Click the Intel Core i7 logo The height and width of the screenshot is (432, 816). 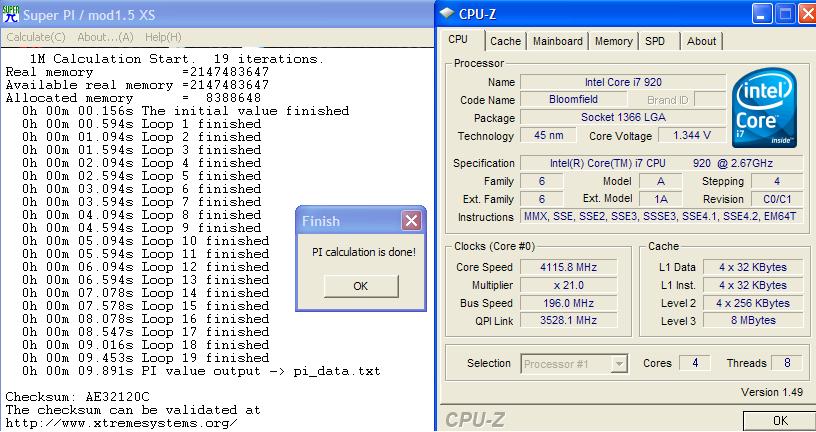[x=764, y=108]
